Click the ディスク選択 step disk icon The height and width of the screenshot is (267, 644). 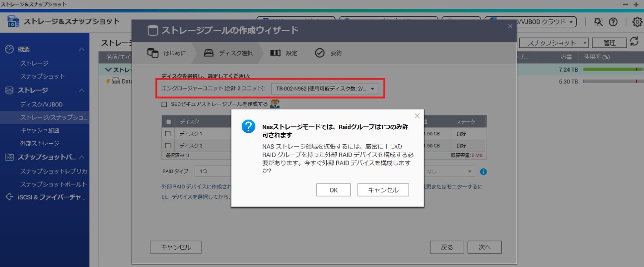pyautogui.click(x=209, y=53)
